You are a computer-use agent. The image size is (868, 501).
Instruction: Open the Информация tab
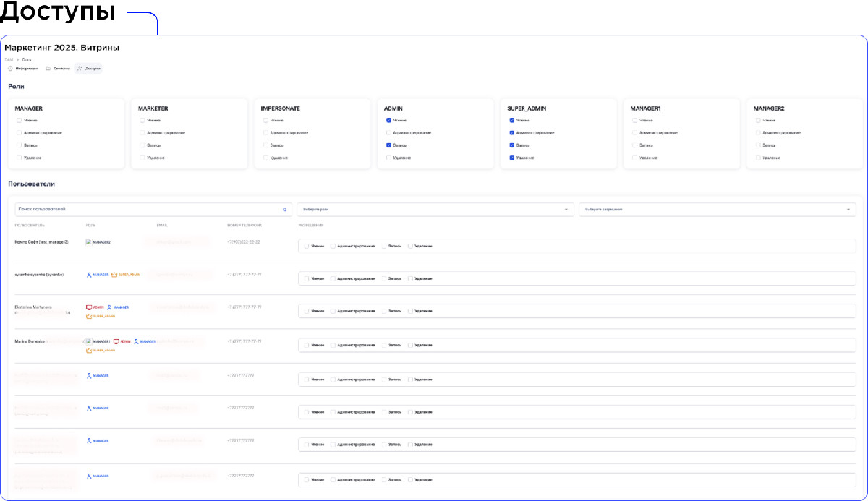(23, 69)
